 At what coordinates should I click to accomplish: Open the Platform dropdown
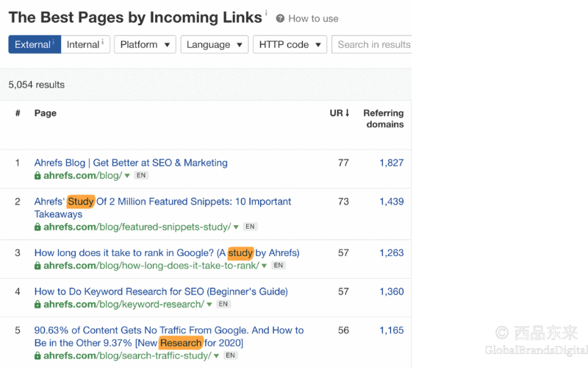(x=145, y=44)
